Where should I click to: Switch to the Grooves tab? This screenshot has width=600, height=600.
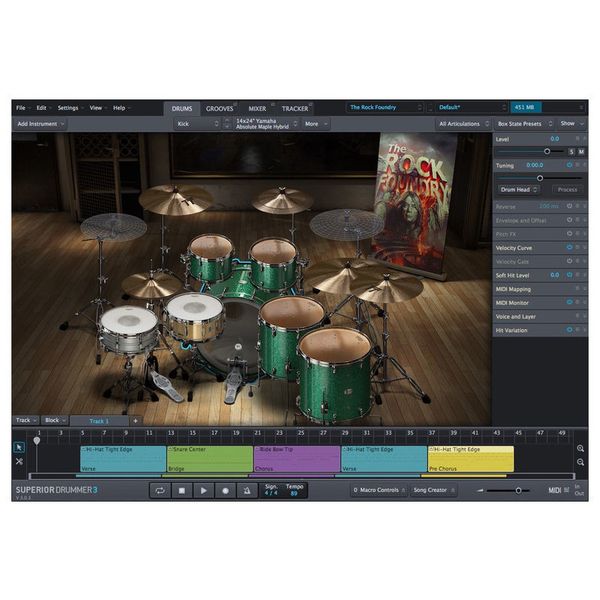220,109
